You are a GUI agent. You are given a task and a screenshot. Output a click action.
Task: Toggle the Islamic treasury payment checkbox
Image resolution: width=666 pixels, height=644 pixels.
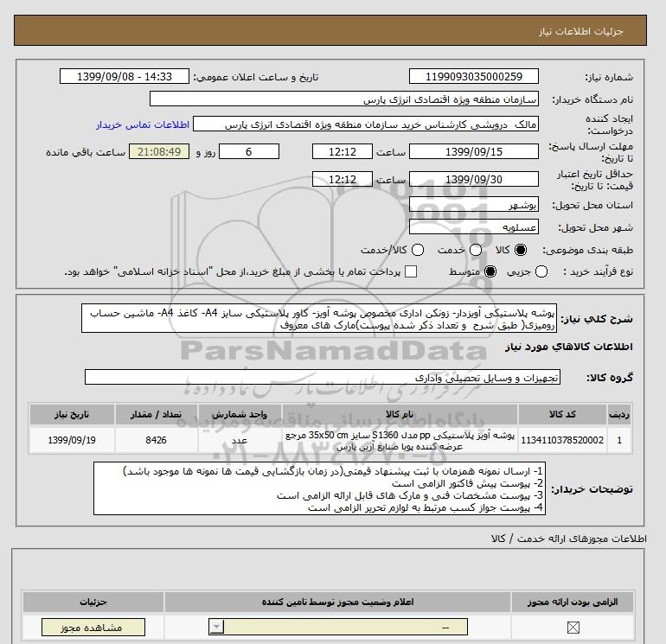411,271
